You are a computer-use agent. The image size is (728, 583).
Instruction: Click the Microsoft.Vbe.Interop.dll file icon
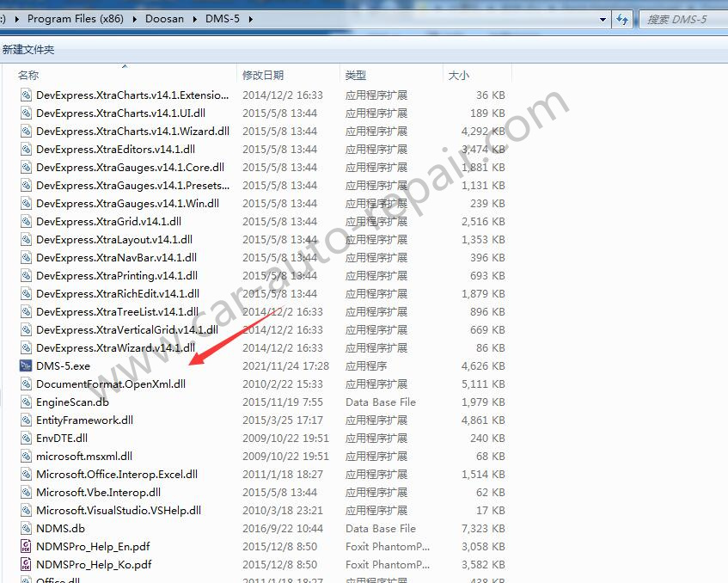click(26, 493)
